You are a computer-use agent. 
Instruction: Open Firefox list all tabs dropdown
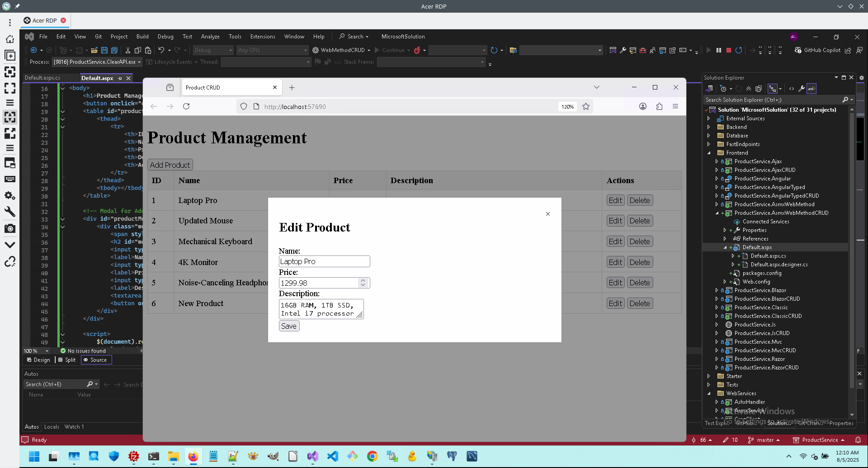click(x=597, y=87)
